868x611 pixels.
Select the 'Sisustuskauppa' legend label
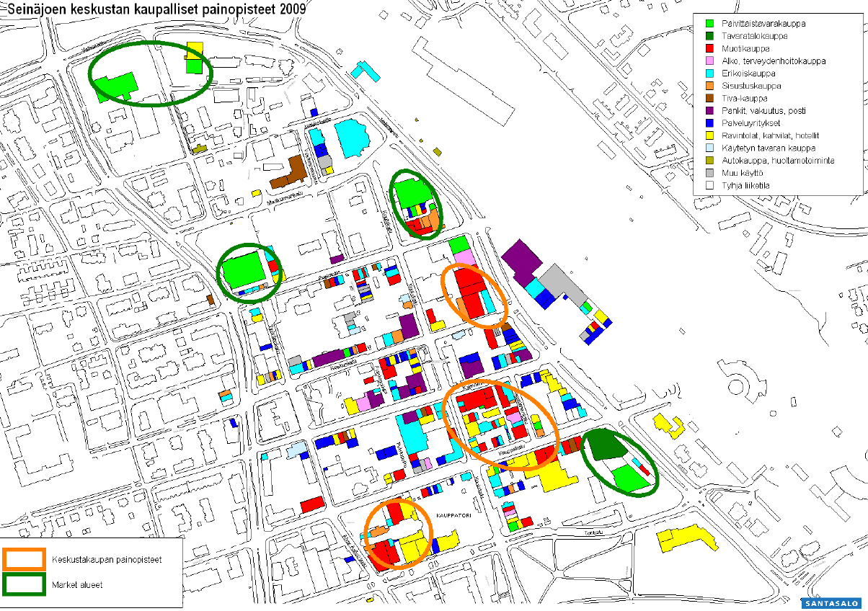[x=752, y=86]
